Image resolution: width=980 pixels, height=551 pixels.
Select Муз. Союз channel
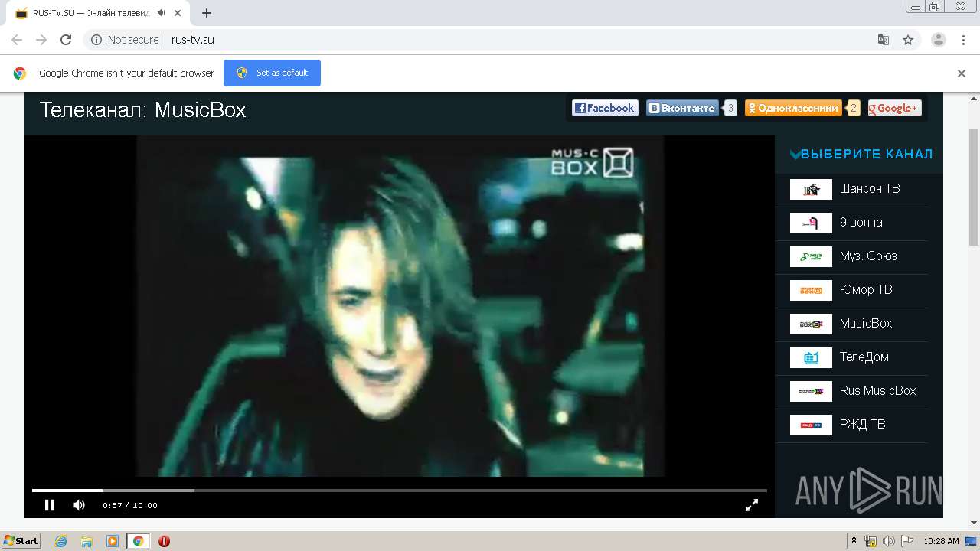coord(868,256)
